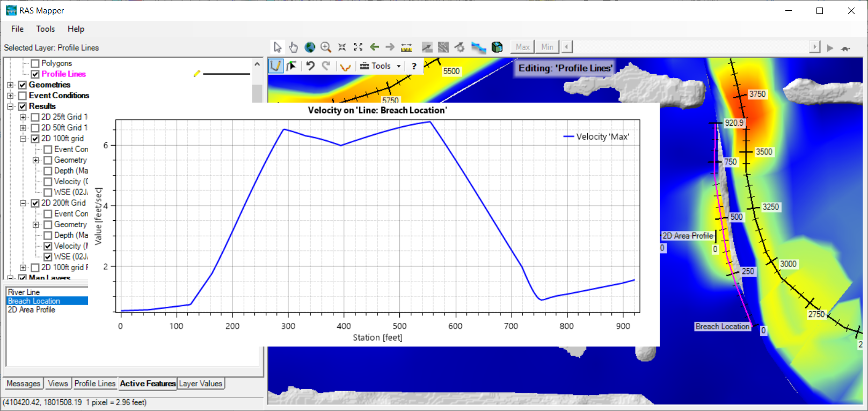Click the undo arrow in edit toolbar
Viewport: 868px width, 411px height.
click(x=310, y=66)
